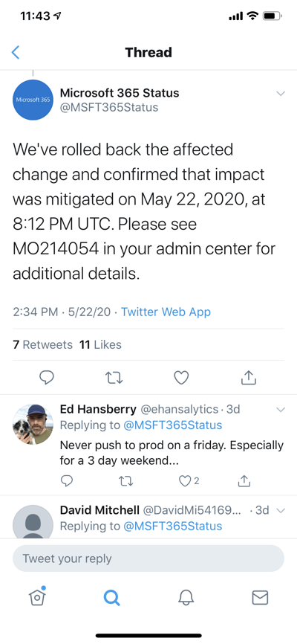View the 7 Retweets list
Image resolution: width=297 pixels, height=644 pixels.
(42, 344)
